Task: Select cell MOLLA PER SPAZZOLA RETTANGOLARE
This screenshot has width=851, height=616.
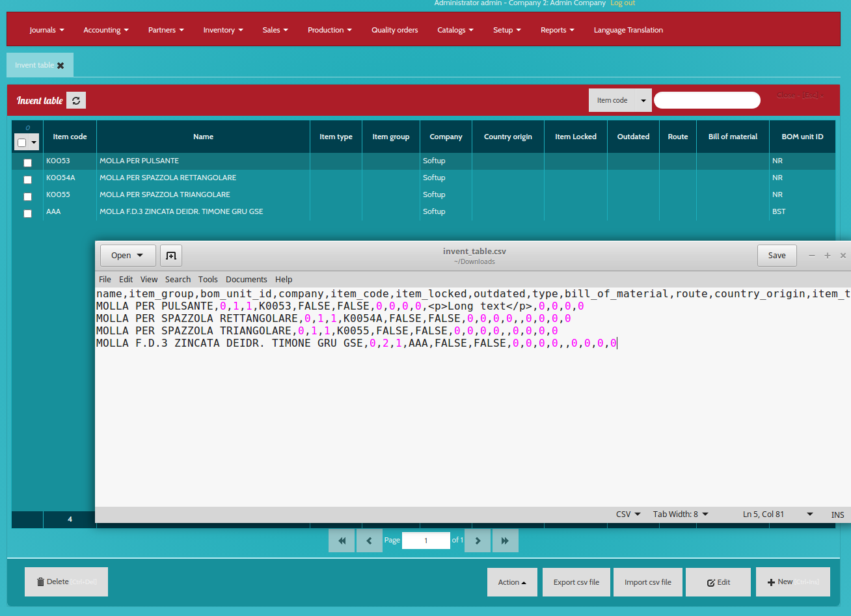Action: [x=203, y=178]
